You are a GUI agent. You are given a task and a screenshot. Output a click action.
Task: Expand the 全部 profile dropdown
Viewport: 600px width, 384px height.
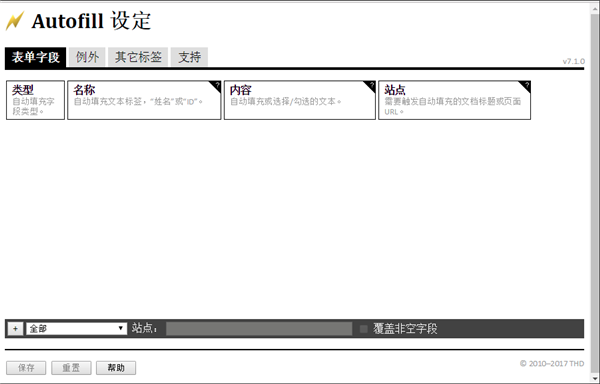[77, 329]
